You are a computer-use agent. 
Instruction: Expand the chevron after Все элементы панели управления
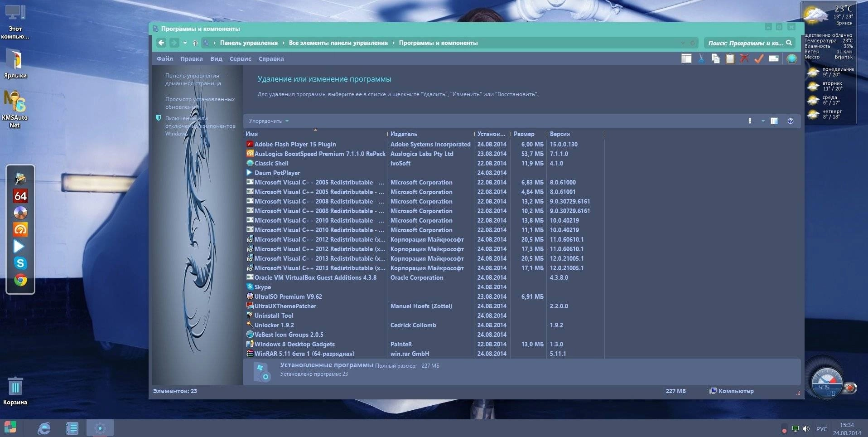pos(393,43)
